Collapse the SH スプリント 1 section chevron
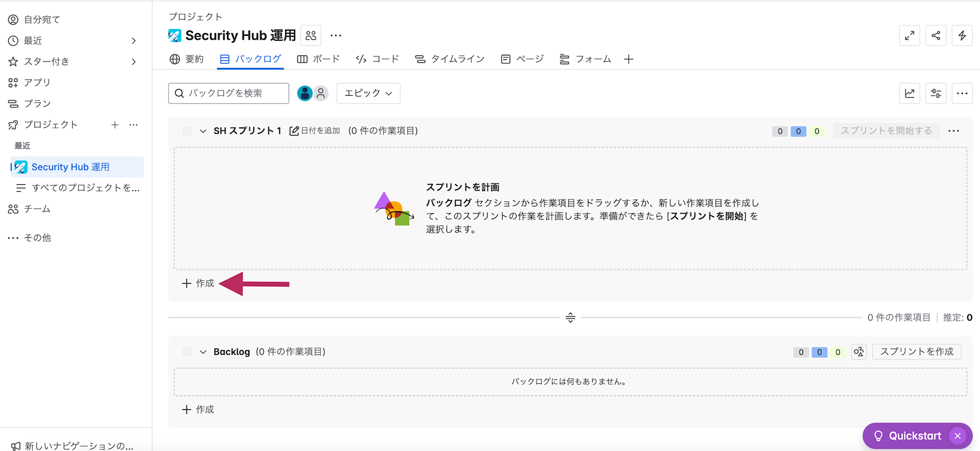This screenshot has height=451, width=980. [x=203, y=131]
